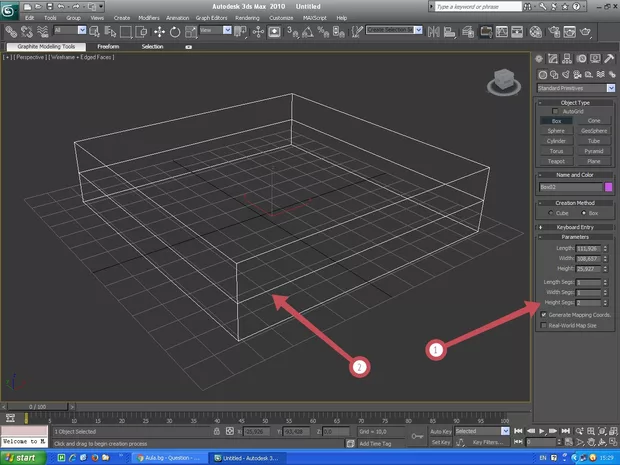Click the ViewCube in the viewport

point(505,79)
